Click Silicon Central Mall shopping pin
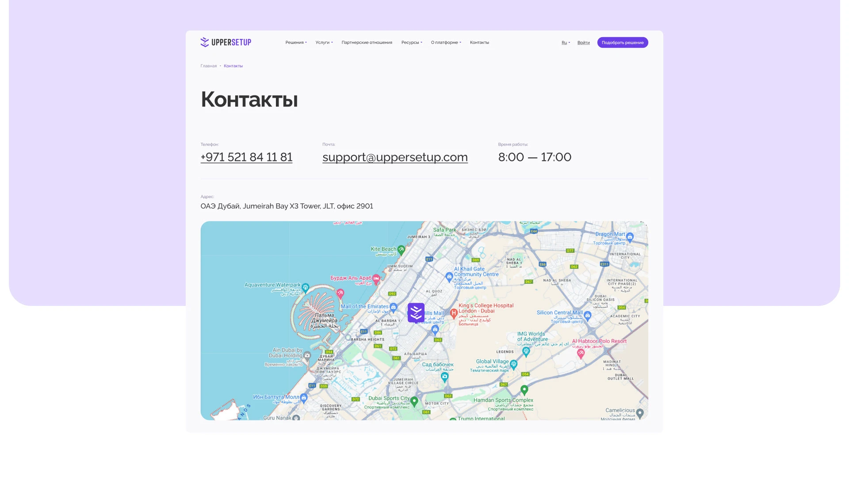The height and width of the screenshot is (504, 849). point(587,315)
